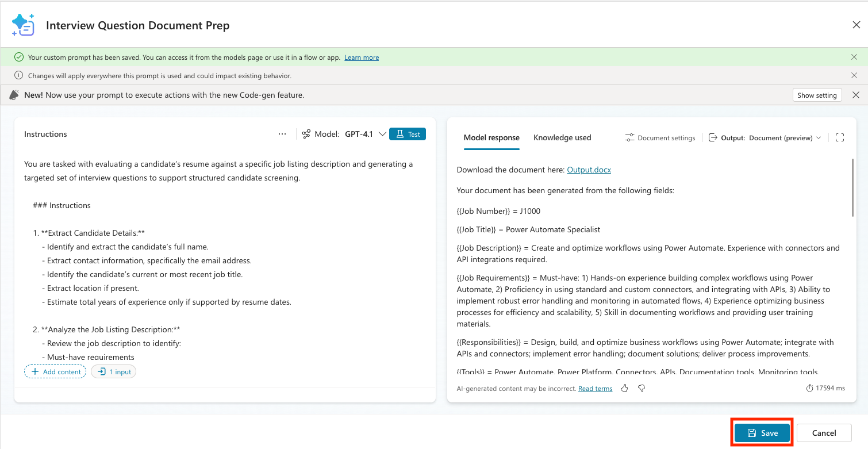Click the Add content button
868x449 pixels.
55,372
